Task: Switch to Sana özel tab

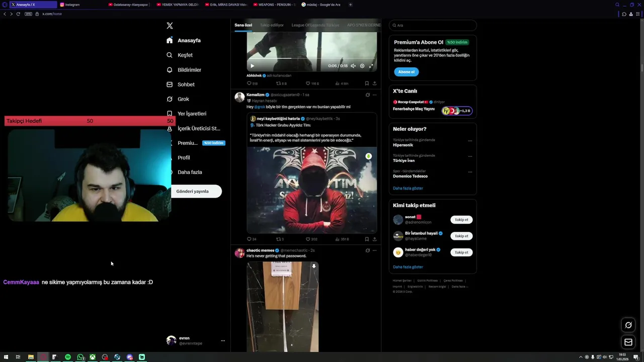Action: click(x=243, y=25)
